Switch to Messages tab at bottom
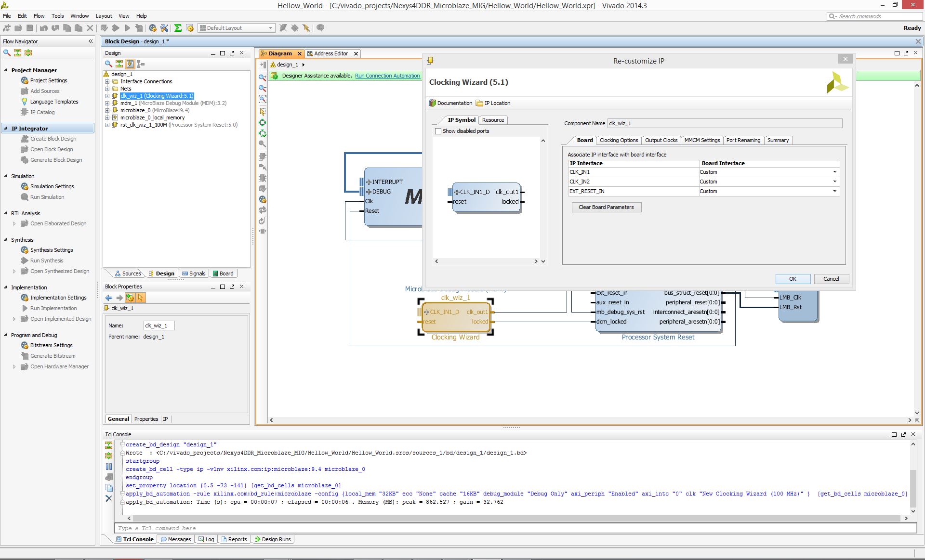Image resolution: width=925 pixels, height=560 pixels. click(176, 539)
